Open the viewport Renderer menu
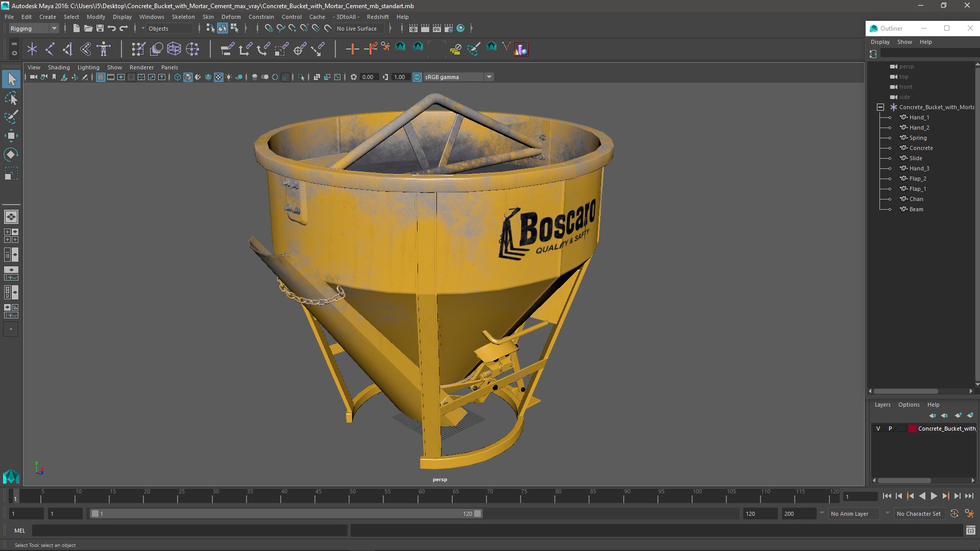Image resolution: width=980 pixels, height=551 pixels. pos(141,67)
